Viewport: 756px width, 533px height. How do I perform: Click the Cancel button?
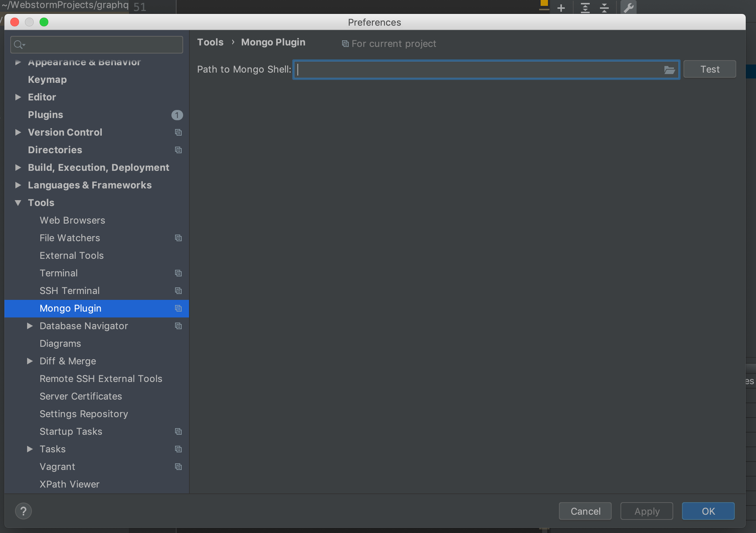click(585, 511)
